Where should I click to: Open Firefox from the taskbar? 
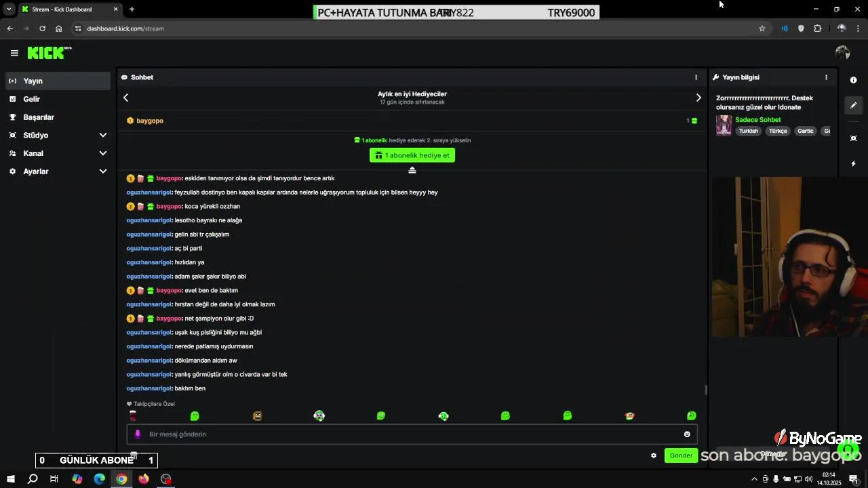coord(144,479)
